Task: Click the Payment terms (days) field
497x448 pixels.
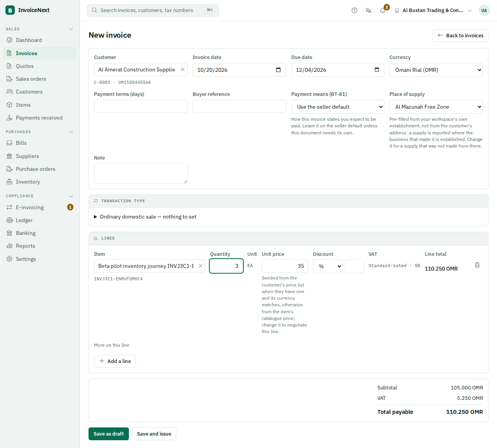Action: coord(141,106)
